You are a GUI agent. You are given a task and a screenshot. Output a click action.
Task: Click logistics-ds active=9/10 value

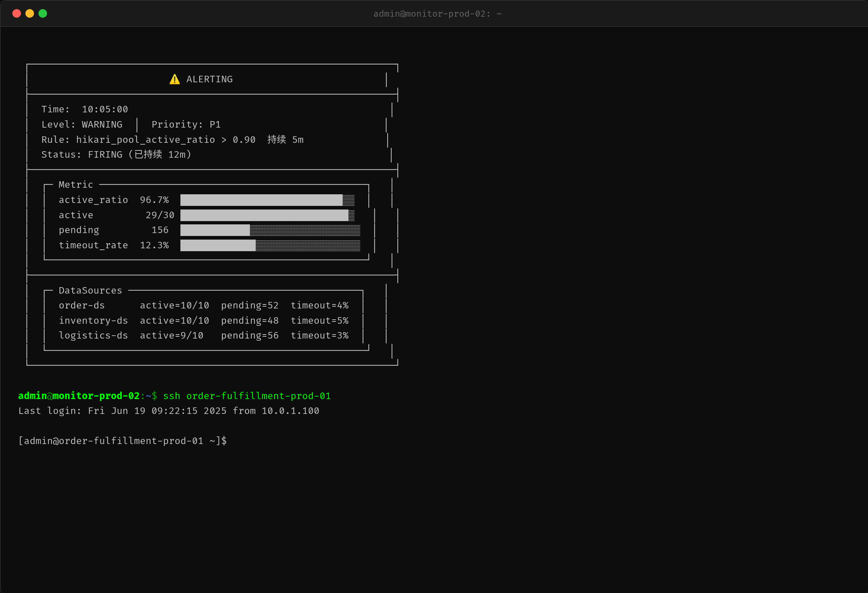click(x=171, y=336)
